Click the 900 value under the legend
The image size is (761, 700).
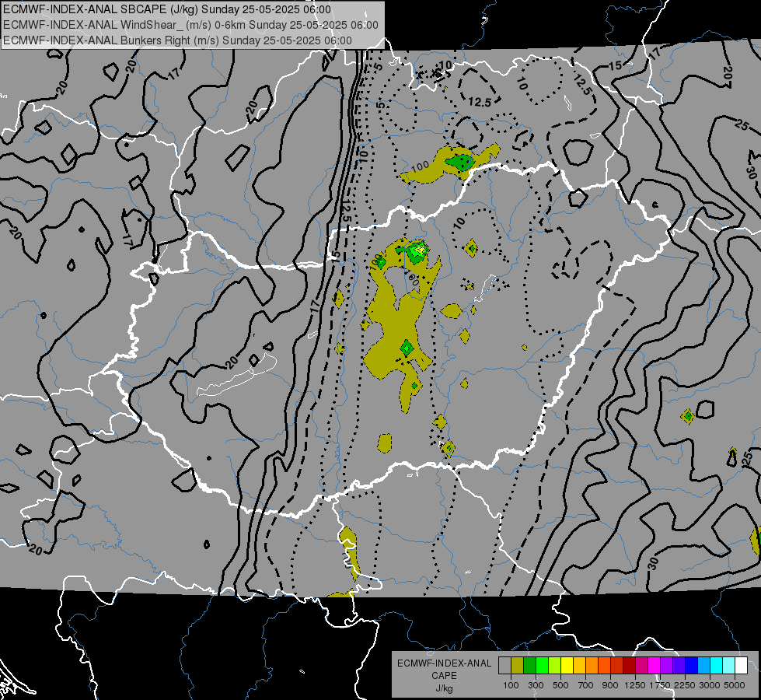[610, 685]
